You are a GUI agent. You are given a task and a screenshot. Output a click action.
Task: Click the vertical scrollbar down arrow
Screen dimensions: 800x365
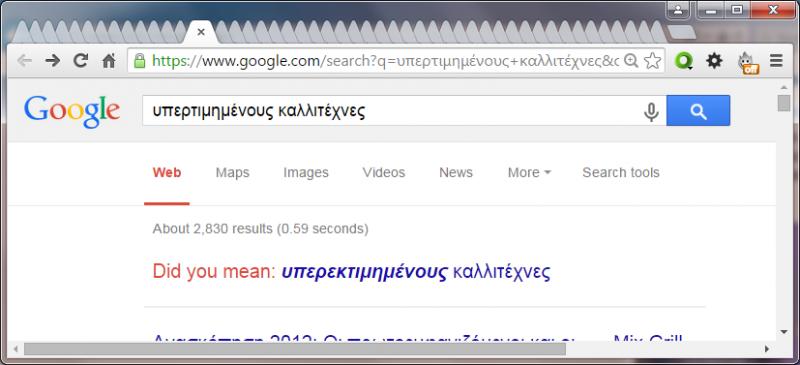click(x=784, y=332)
